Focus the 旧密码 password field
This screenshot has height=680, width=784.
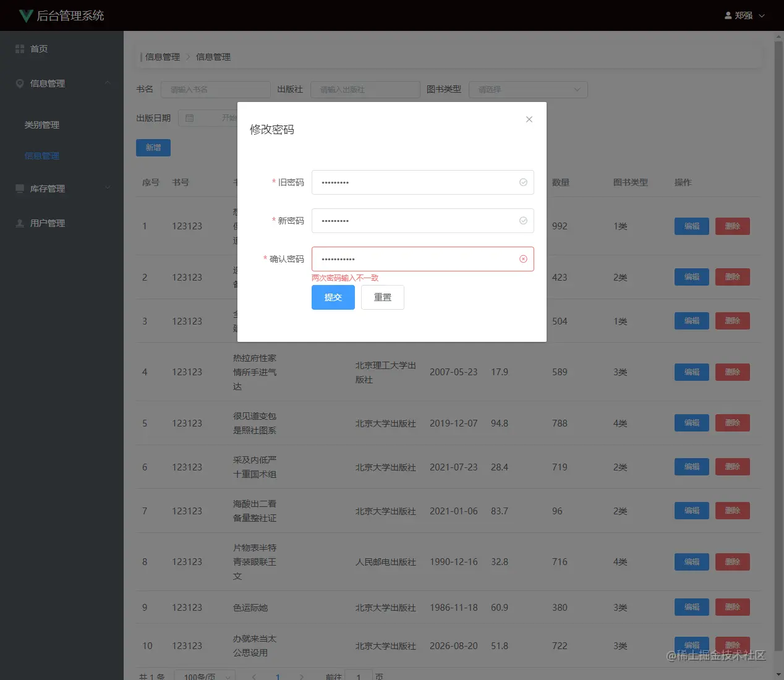[x=423, y=182]
